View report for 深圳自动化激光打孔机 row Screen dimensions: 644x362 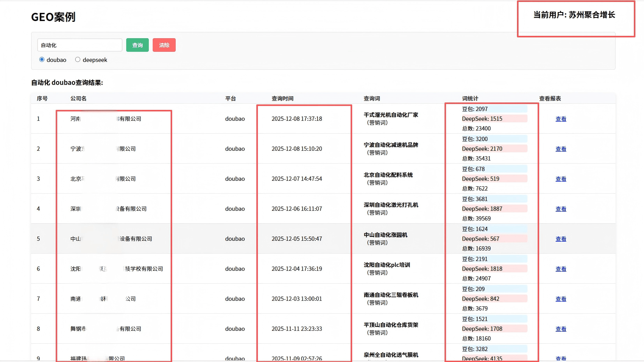pyautogui.click(x=561, y=209)
